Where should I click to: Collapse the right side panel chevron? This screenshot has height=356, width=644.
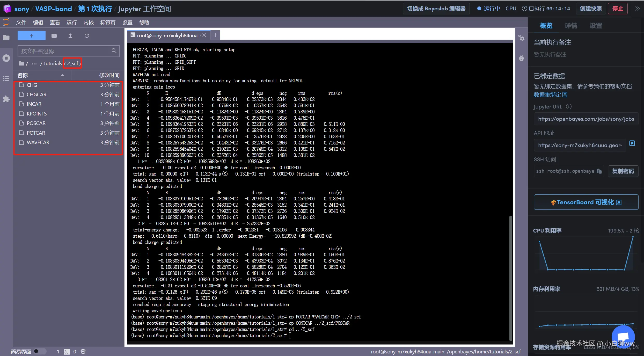tap(637, 9)
